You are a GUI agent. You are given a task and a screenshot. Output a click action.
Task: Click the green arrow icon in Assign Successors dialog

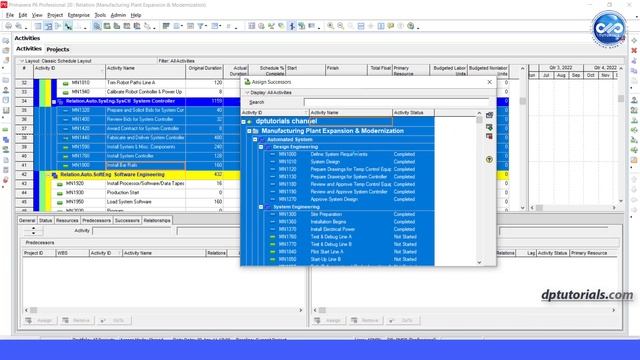point(489,127)
